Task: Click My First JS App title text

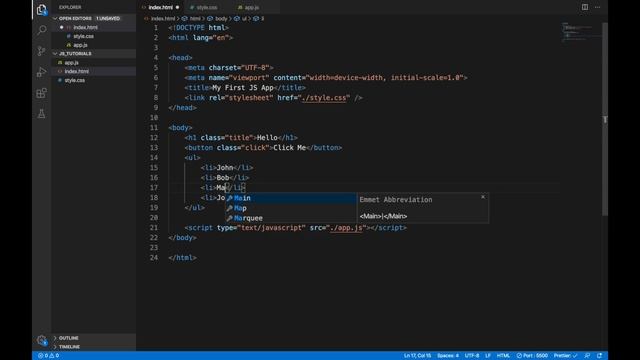Action: [243, 88]
